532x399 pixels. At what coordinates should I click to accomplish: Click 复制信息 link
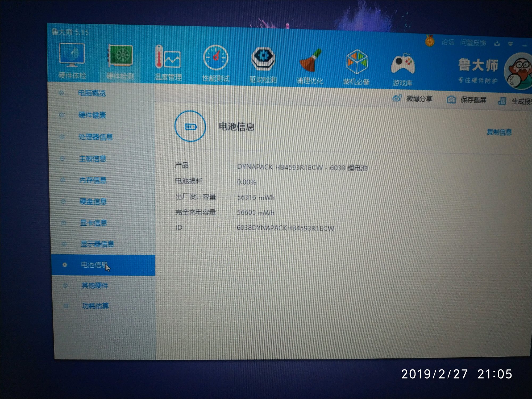[499, 132]
